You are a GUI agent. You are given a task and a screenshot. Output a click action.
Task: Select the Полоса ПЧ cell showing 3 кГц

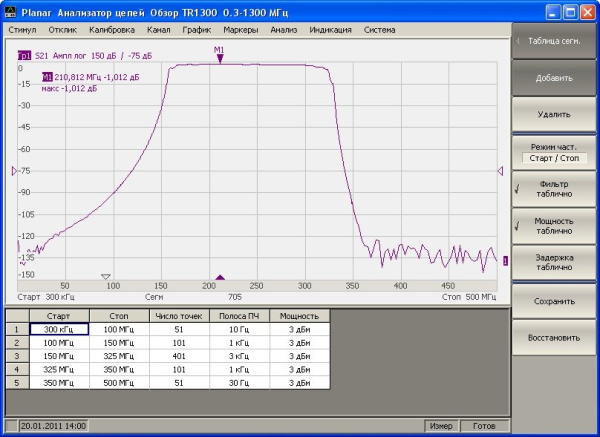[237, 355]
